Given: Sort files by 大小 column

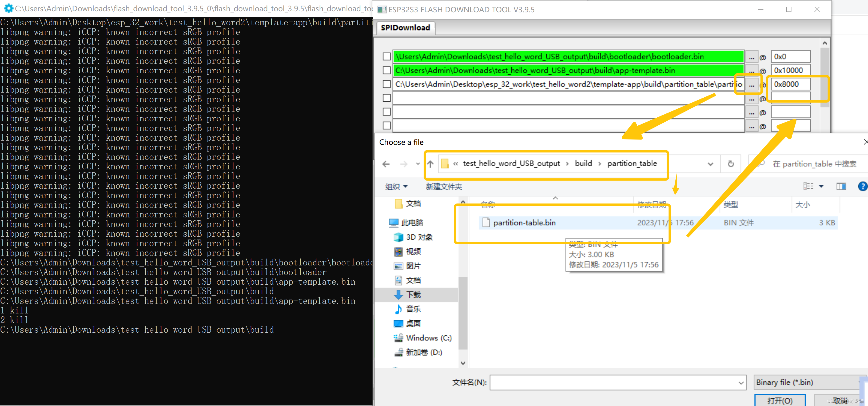Looking at the screenshot, I should click(803, 205).
